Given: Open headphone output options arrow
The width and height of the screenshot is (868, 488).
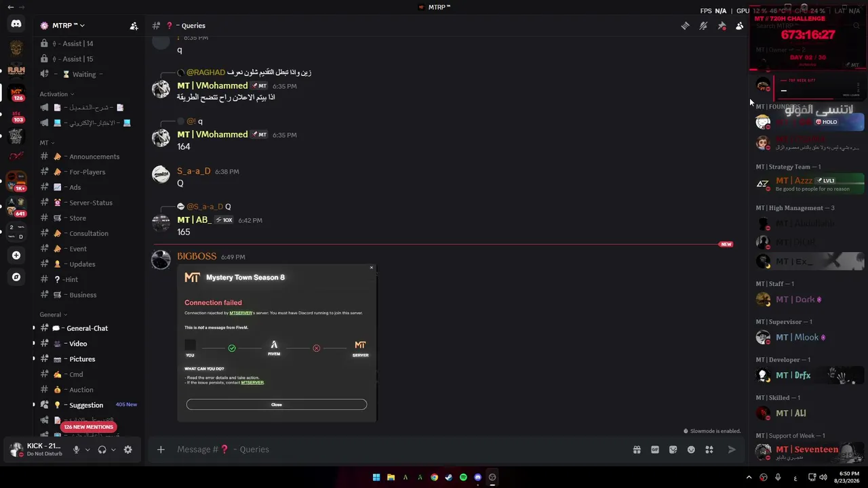Looking at the screenshot, I should click(113, 449).
